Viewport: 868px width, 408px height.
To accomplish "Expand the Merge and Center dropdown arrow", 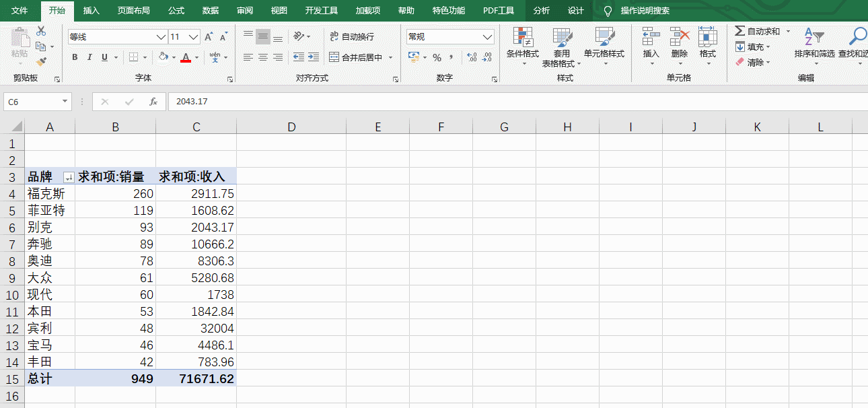I will pyautogui.click(x=390, y=58).
